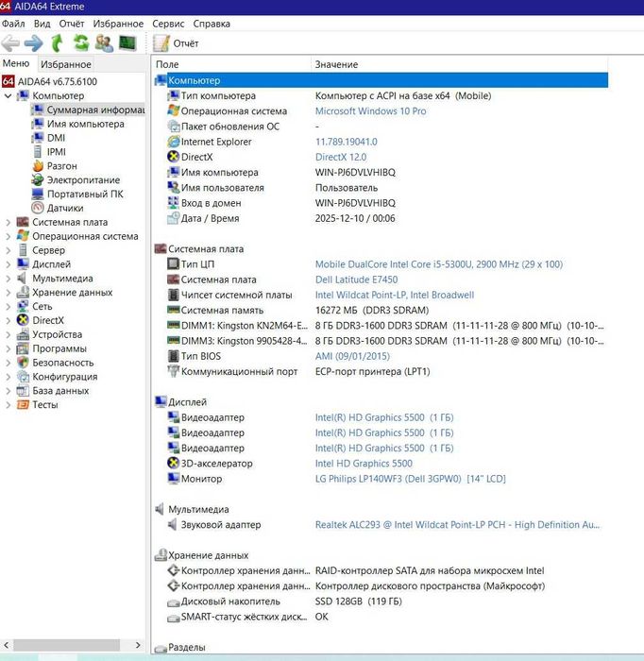Click the Тип BIOS chip icon
This screenshot has height=661, width=644.
coord(173,356)
